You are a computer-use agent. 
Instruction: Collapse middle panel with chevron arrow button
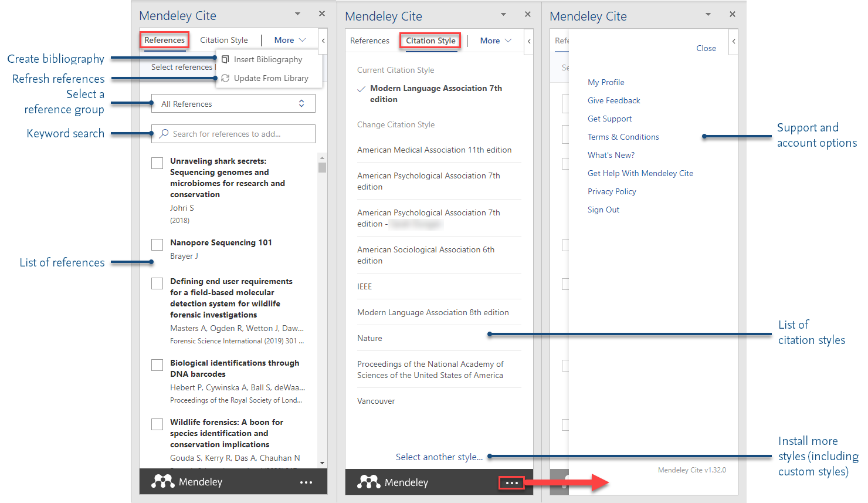529,41
